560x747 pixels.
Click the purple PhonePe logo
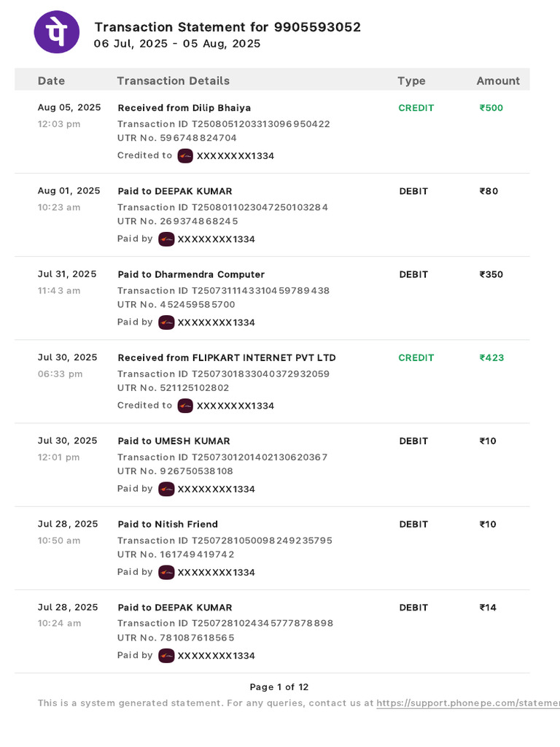pos(57,32)
